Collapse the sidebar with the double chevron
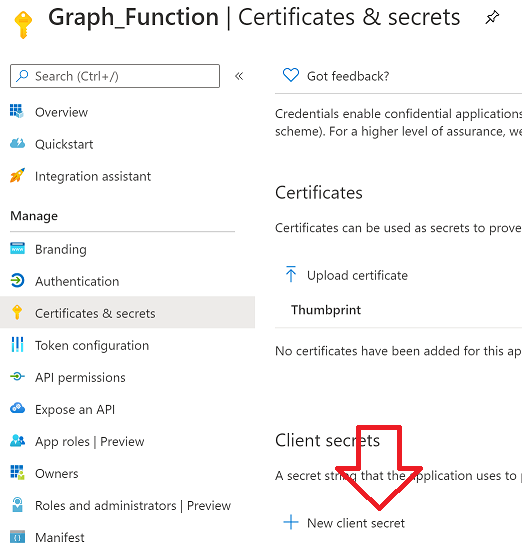The width and height of the screenshot is (522, 551). [239, 76]
